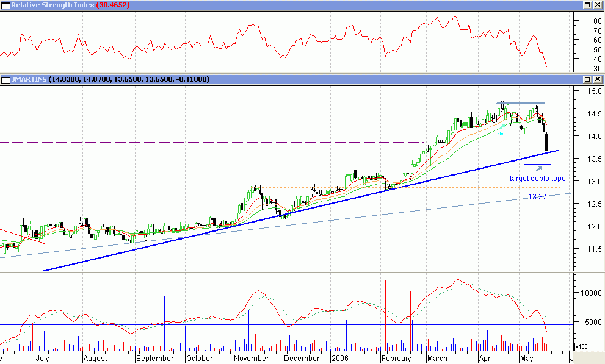This screenshot has height=364, width=605.
Task: Click the November date label
Action: pyautogui.click(x=251, y=359)
